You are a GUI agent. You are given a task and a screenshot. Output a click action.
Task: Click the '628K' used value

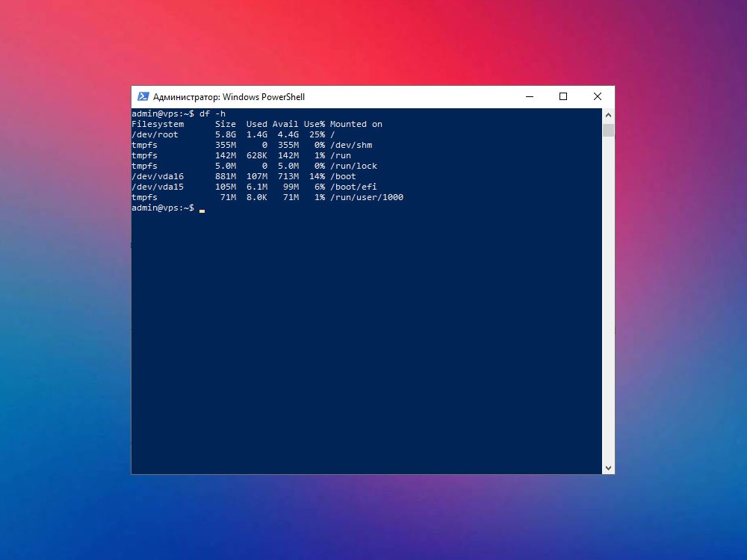[257, 156]
